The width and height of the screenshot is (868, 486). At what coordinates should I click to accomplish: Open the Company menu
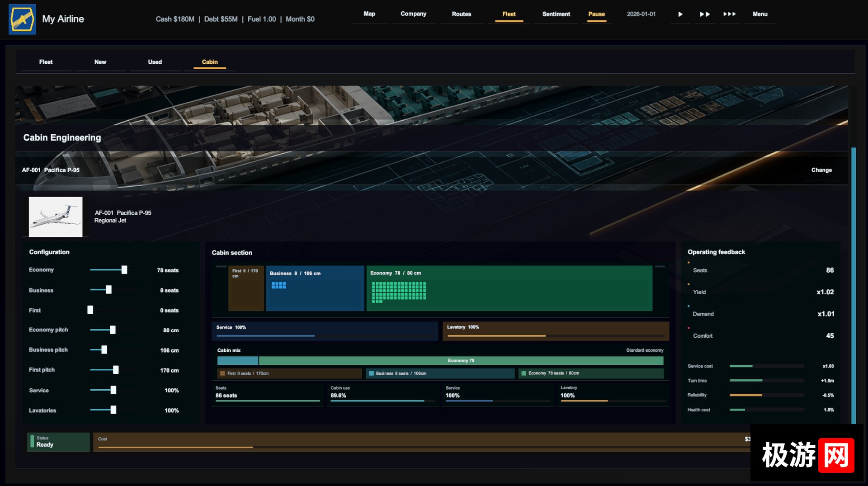coord(413,14)
